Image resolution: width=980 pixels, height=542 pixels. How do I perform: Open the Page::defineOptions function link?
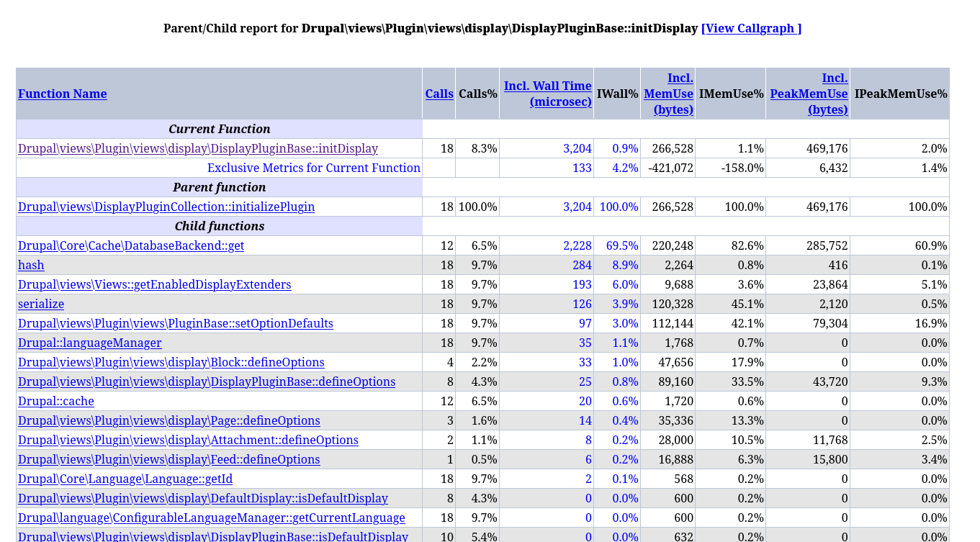pyautogui.click(x=169, y=420)
